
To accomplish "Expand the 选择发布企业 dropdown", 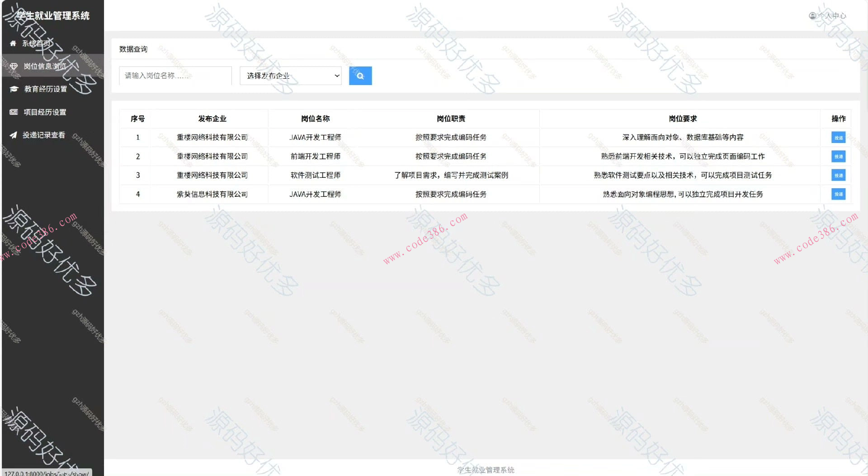I will 291,76.
